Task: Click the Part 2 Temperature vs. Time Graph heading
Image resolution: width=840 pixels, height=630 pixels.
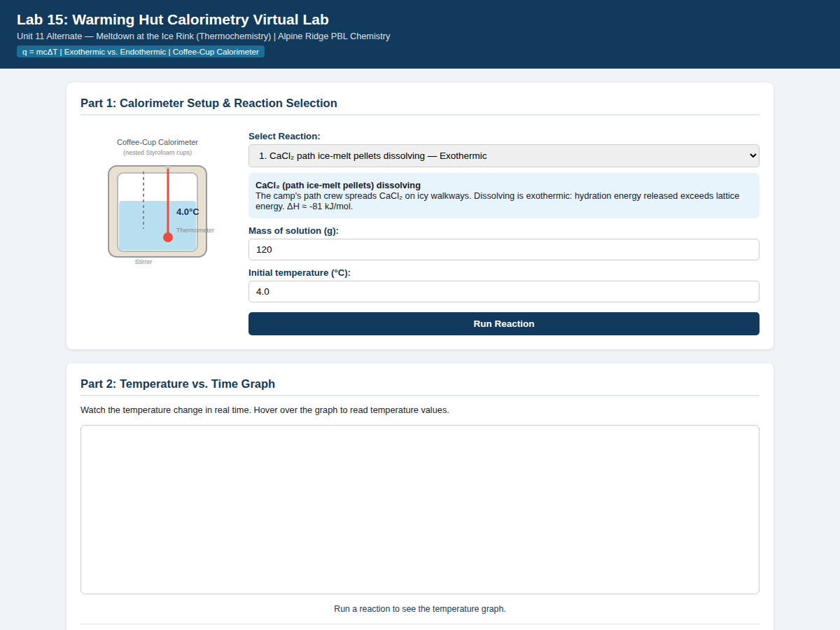Action: tap(178, 384)
